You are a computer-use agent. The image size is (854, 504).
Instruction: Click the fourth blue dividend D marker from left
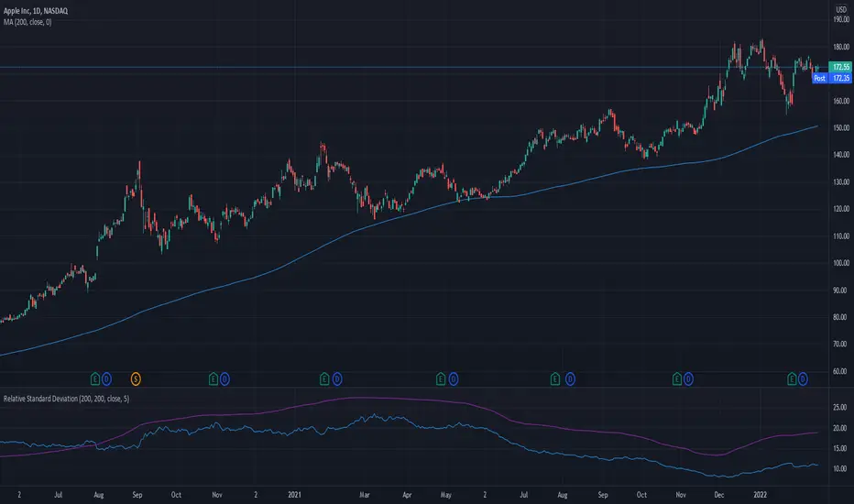tap(454, 378)
